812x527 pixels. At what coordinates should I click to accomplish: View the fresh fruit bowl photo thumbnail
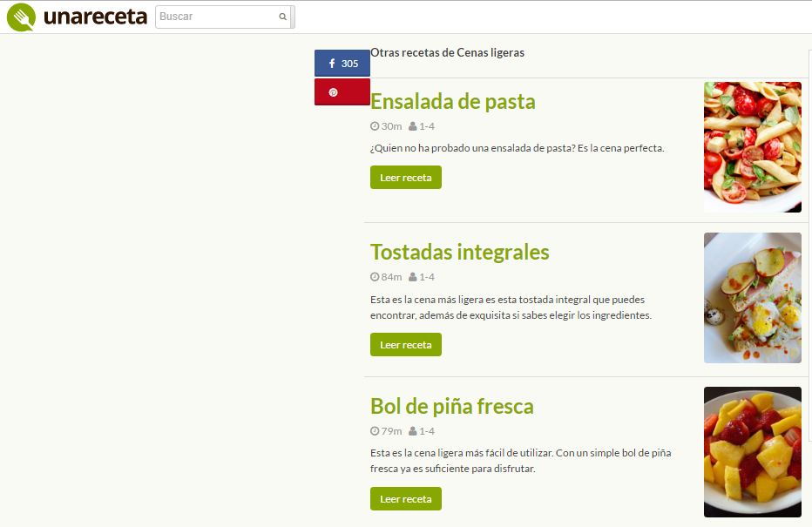click(x=752, y=452)
